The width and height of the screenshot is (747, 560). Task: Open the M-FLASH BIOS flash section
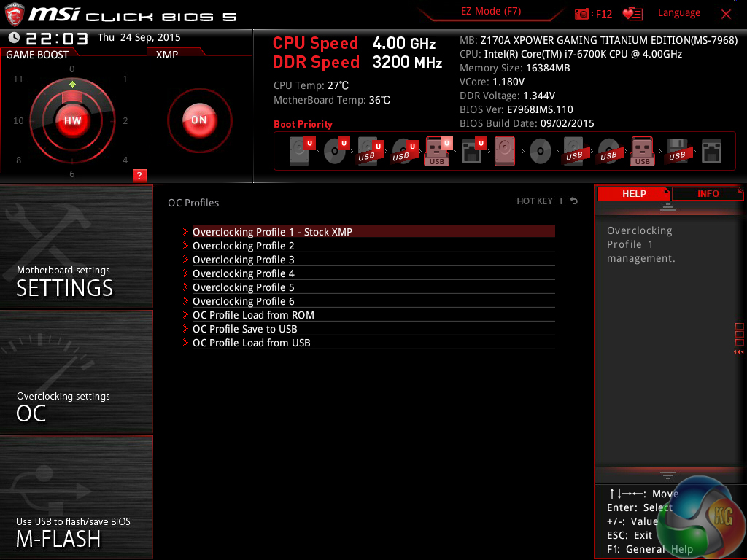[x=76, y=497]
